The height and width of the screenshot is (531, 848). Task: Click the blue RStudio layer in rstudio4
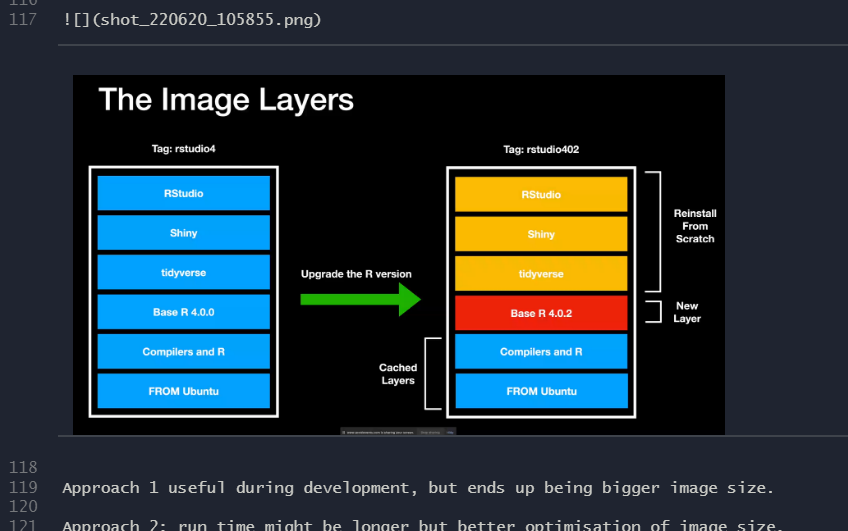pos(183,193)
